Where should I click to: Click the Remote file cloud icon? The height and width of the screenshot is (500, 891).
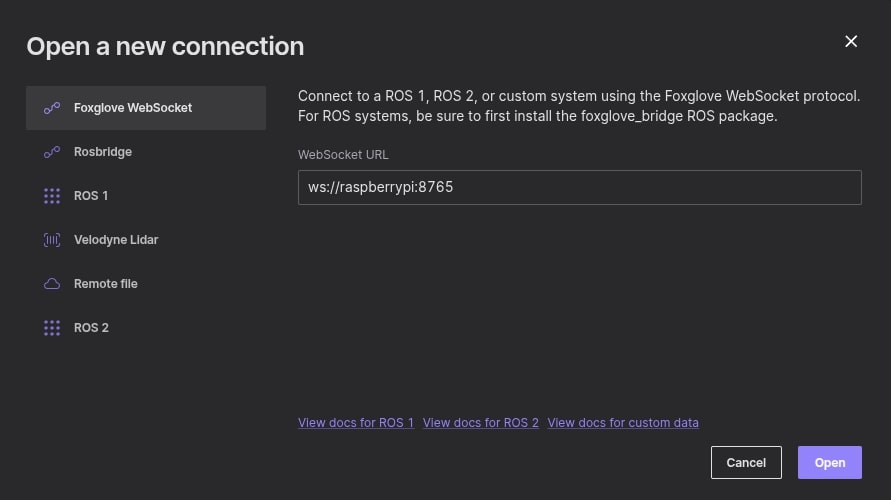click(52, 284)
